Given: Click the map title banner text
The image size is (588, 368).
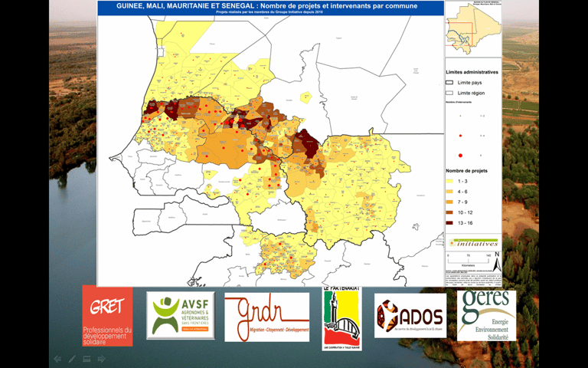Looking at the screenshot, I should [266, 6].
